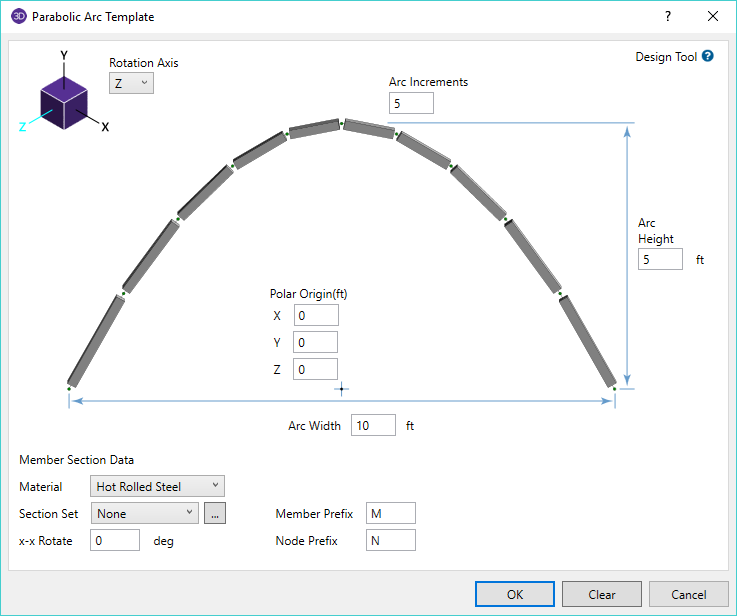Select the Arc Height input field

click(x=660, y=259)
